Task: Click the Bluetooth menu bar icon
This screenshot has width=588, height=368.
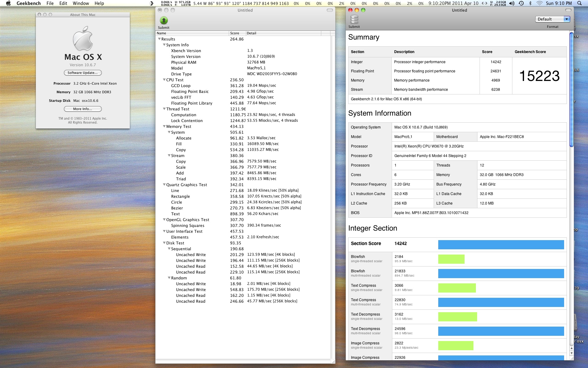Action: [x=530, y=3]
